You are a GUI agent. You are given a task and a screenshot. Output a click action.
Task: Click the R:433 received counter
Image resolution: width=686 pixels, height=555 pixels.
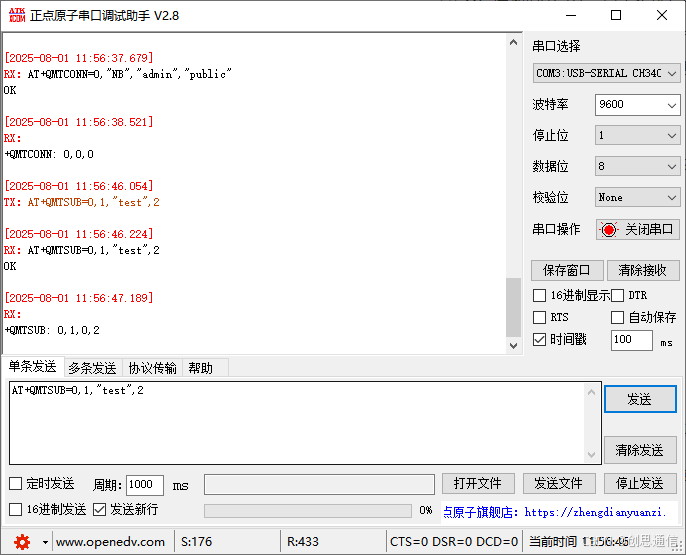pyautogui.click(x=303, y=542)
